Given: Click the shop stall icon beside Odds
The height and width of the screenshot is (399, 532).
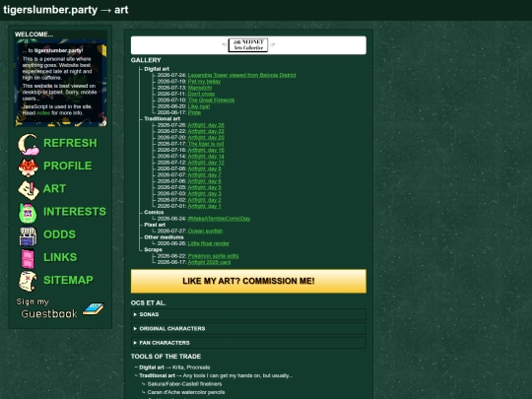Looking at the screenshot, I should coord(28,235).
